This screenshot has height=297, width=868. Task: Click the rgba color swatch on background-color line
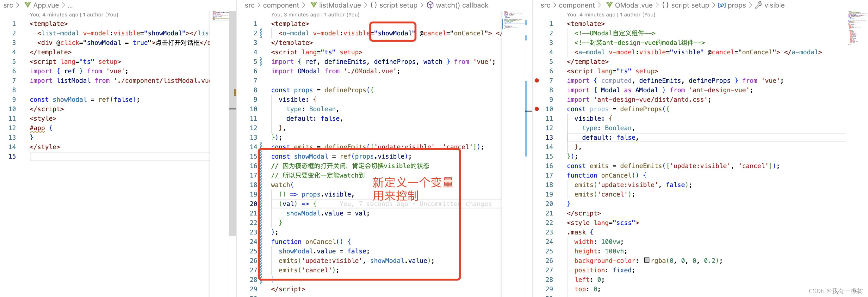click(x=647, y=260)
